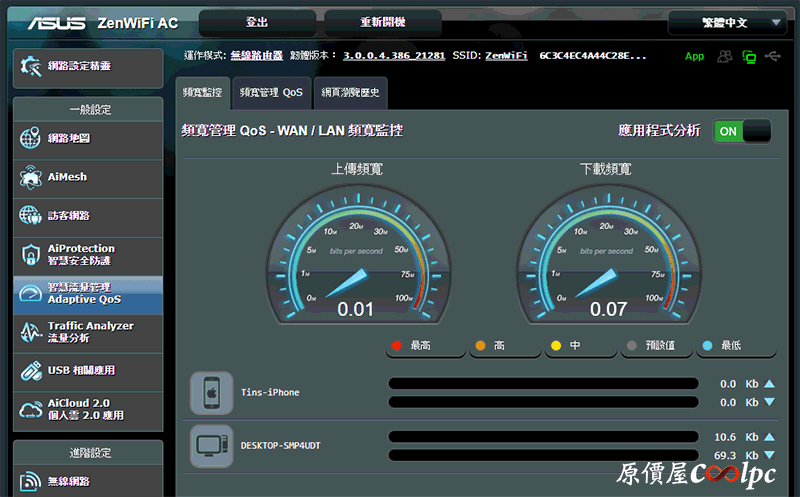Click DESKTOP-SMP4UDT download bandwidth bar
Image resolution: width=800 pixels, height=497 pixels.
coord(543,455)
